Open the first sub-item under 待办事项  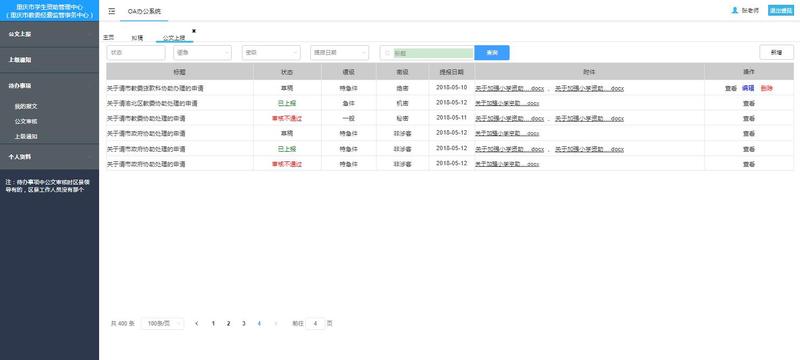point(26,107)
